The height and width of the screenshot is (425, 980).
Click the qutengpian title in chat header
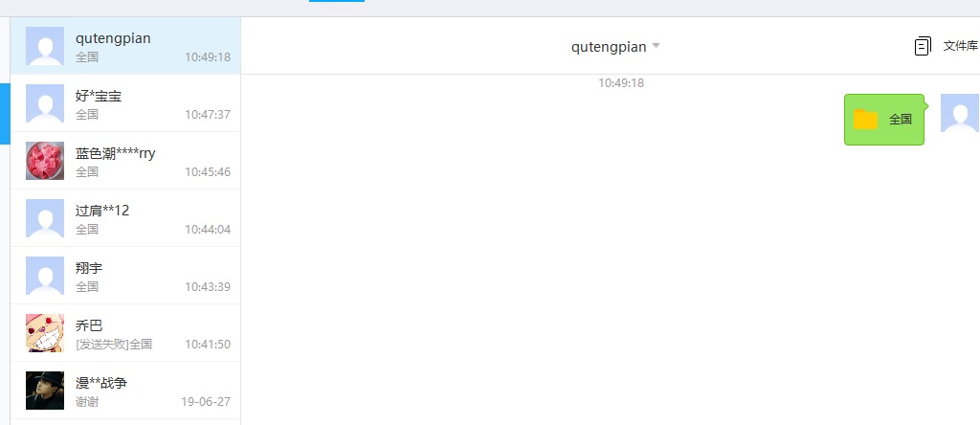click(609, 47)
